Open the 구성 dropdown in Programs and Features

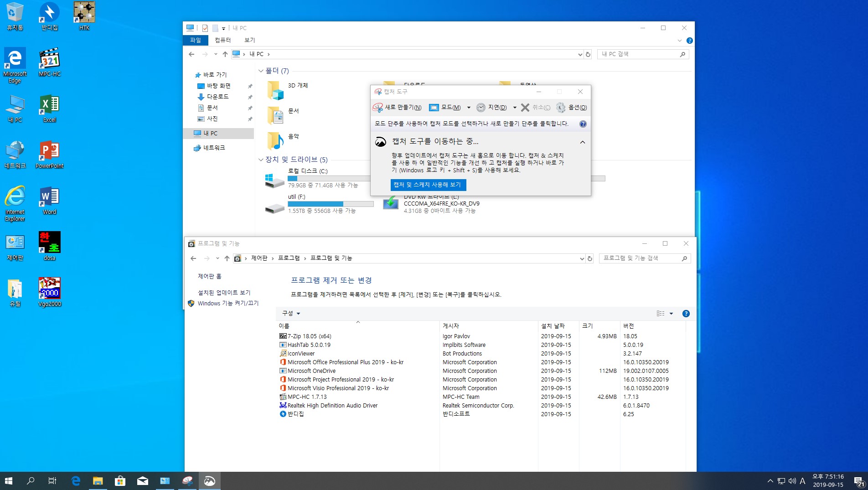point(291,314)
